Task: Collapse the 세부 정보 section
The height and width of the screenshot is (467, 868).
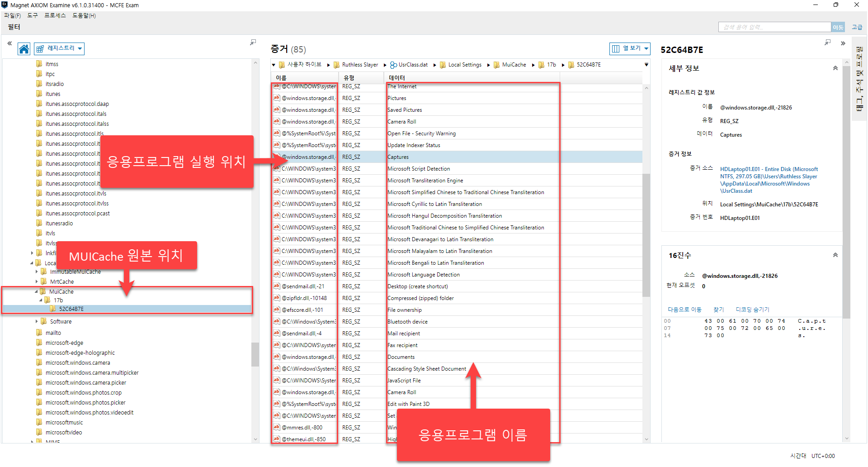Action: coord(835,68)
